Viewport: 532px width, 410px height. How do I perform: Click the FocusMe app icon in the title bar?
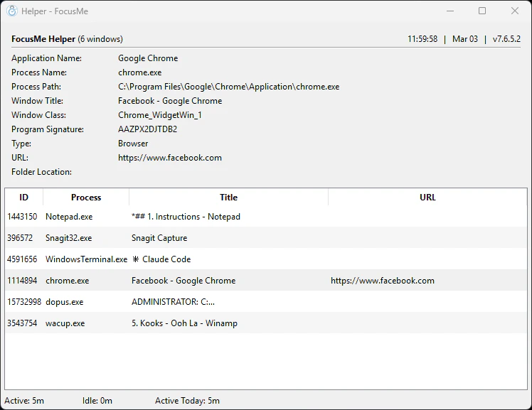tap(12, 11)
